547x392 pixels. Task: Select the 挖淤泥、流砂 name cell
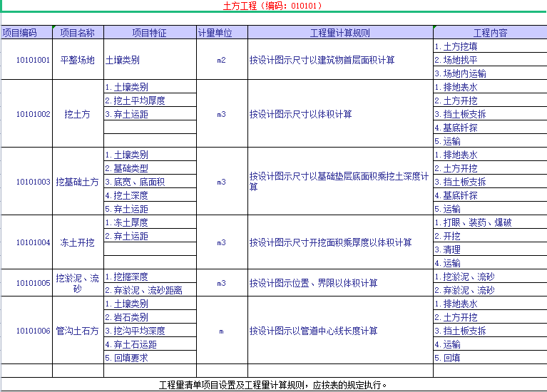(78, 283)
